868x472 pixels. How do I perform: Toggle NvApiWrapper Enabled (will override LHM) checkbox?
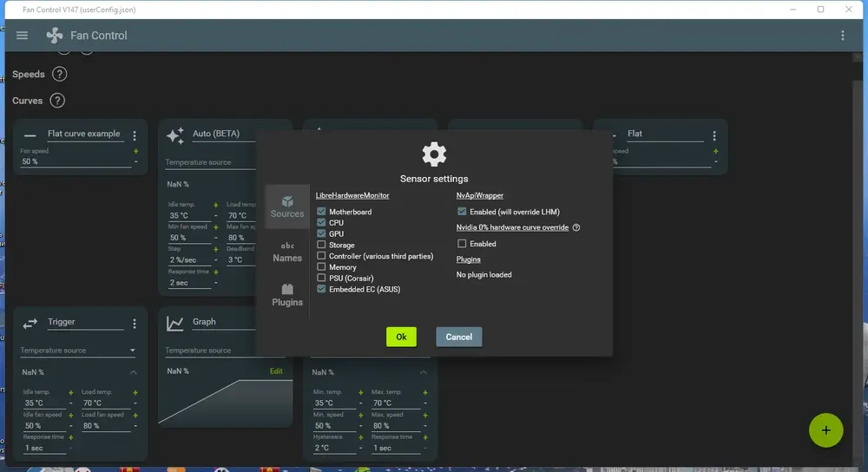point(462,212)
